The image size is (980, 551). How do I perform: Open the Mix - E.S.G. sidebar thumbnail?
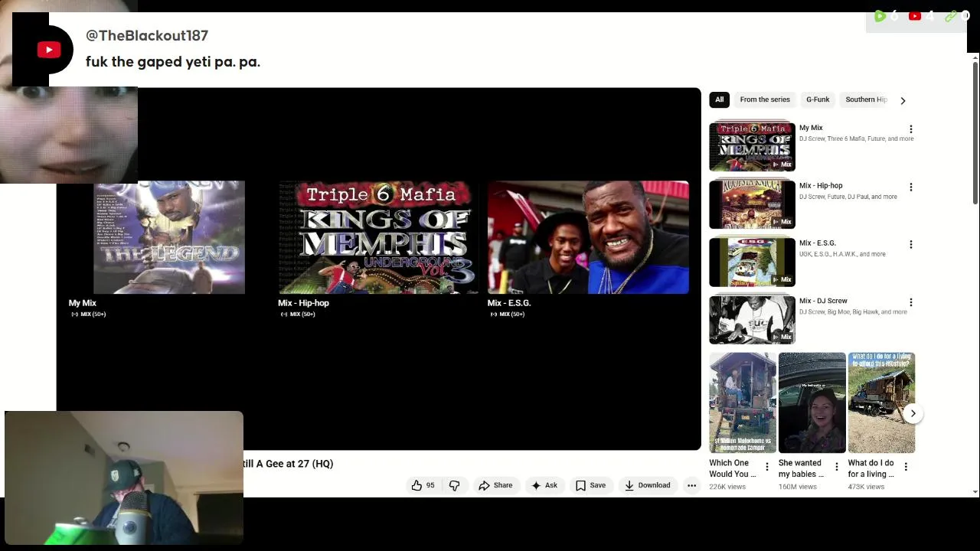pos(752,262)
